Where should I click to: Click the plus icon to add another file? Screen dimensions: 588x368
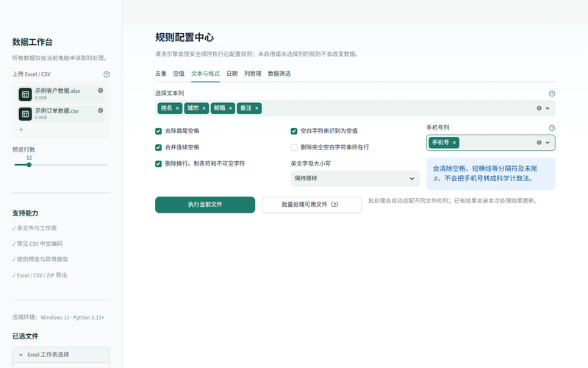coord(21,130)
